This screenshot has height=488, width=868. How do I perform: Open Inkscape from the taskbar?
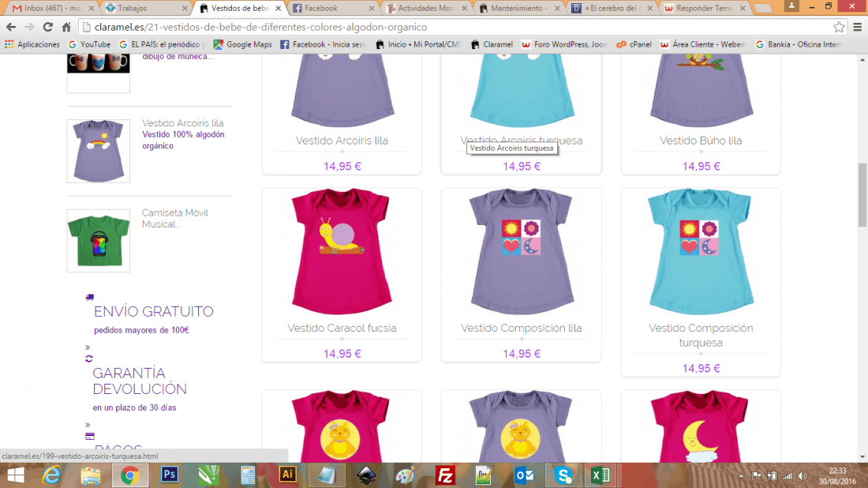pyautogui.click(x=366, y=475)
